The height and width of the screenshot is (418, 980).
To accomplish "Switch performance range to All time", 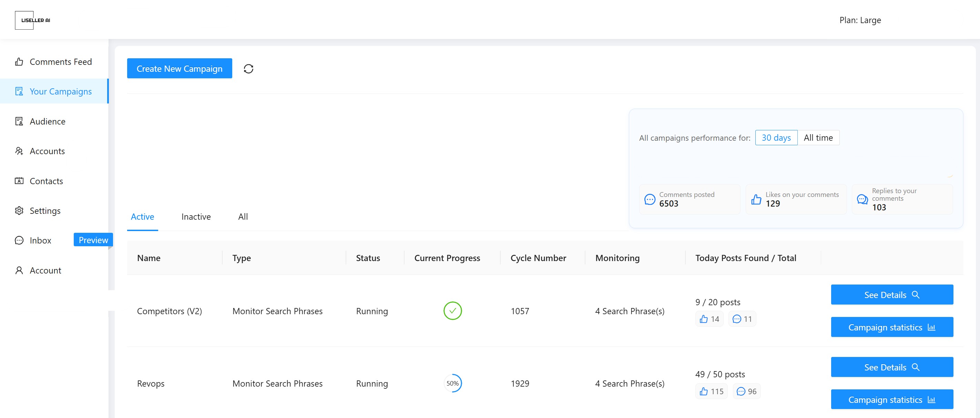I will (x=818, y=138).
